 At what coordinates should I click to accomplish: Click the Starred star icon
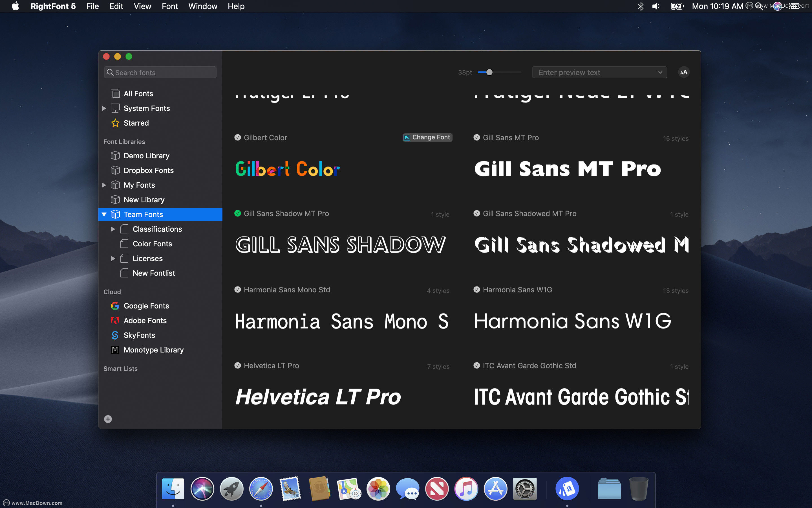pyautogui.click(x=115, y=123)
